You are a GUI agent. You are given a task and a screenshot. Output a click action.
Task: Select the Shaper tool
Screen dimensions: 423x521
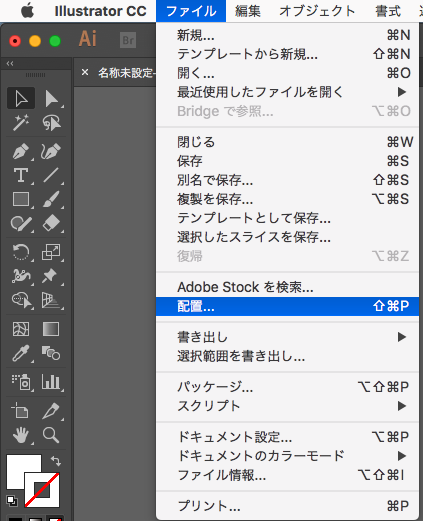tap(21, 223)
